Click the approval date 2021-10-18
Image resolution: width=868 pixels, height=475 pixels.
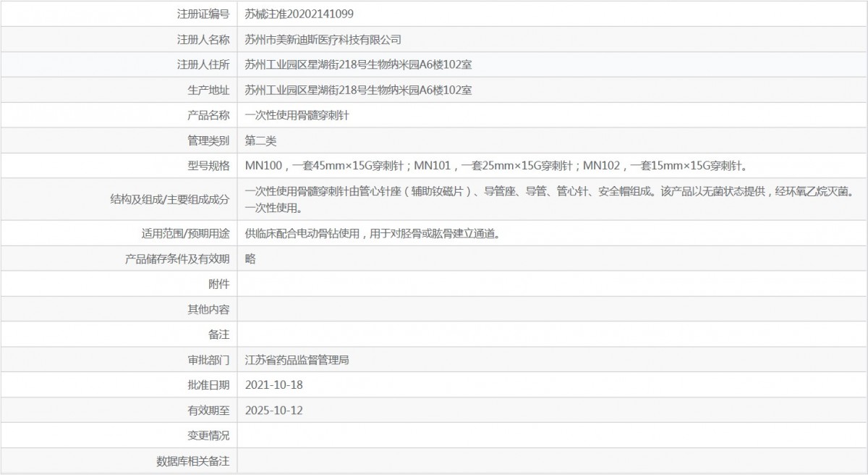coord(273,384)
